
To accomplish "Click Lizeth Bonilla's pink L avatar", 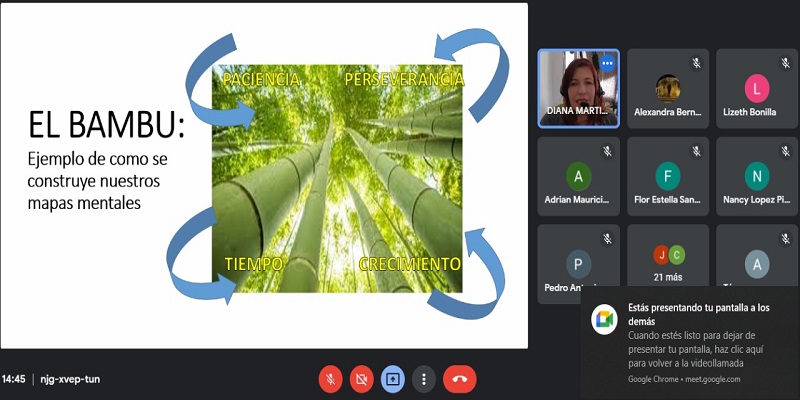I will coord(757,88).
